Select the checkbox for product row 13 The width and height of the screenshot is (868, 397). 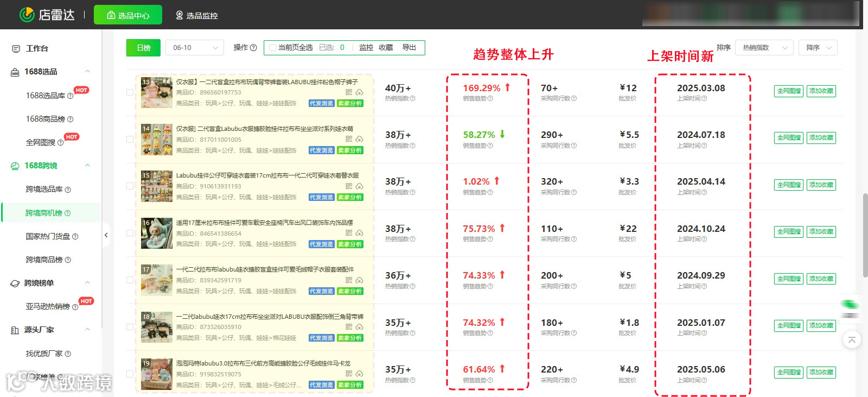pyautogui.click(x=130, y=92)
